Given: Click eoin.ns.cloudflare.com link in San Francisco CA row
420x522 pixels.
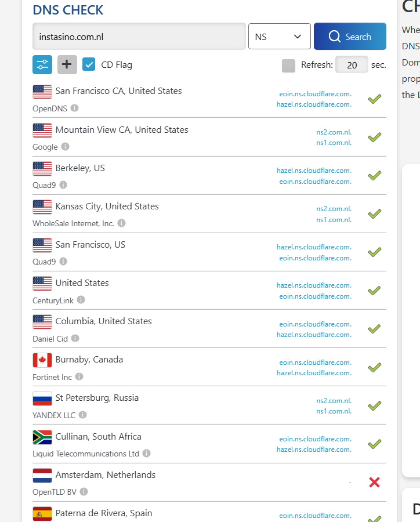Looking at the screenshot, I should (x=315, y=93).
